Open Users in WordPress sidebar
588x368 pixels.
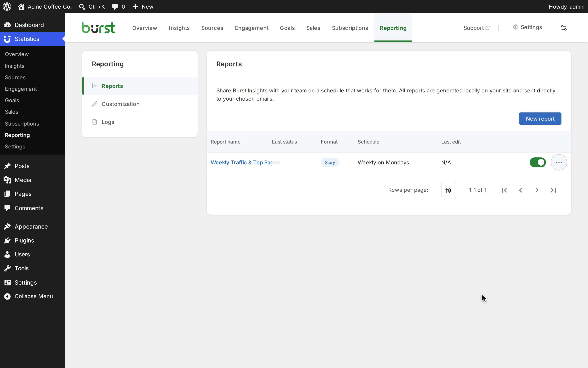[32, 254]
